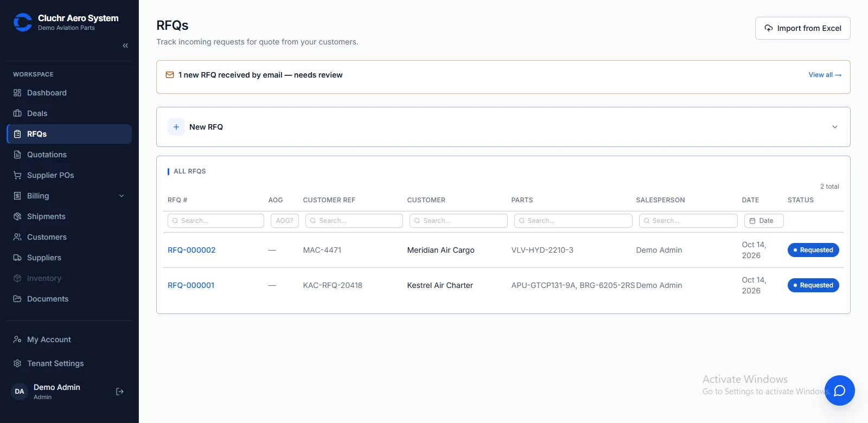The width and height of the screenshot is (868, 423).
Task: Select RFQs in the sidebar
Action: coord(69,134)
